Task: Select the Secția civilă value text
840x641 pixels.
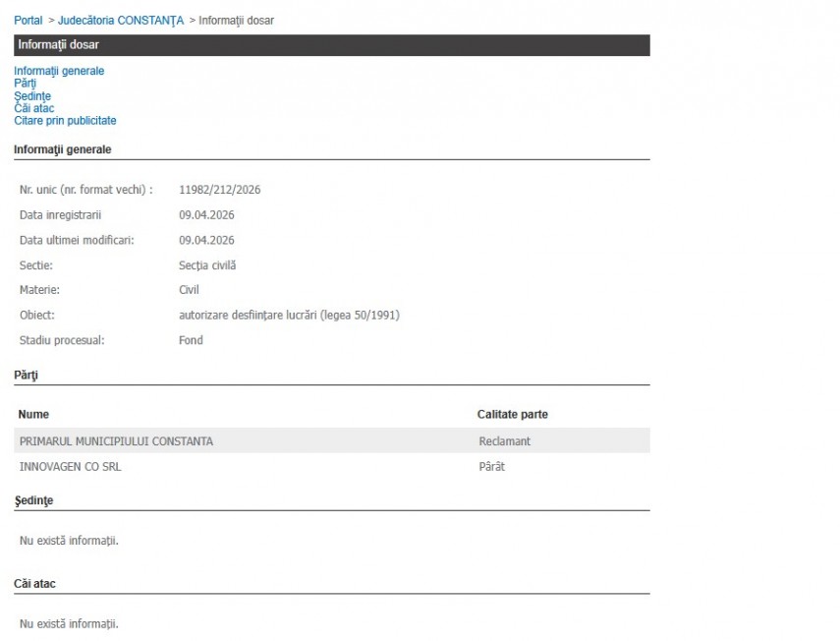Action: [207, 265]
